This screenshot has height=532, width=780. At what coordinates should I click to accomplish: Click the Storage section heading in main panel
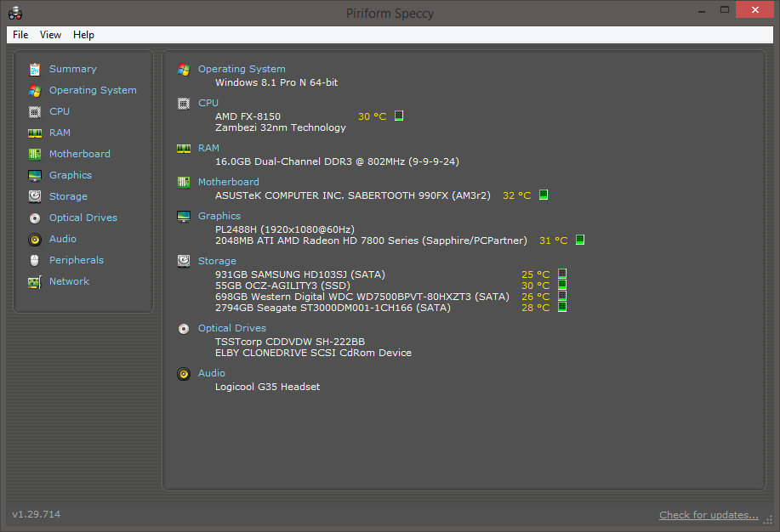(217, 261)
